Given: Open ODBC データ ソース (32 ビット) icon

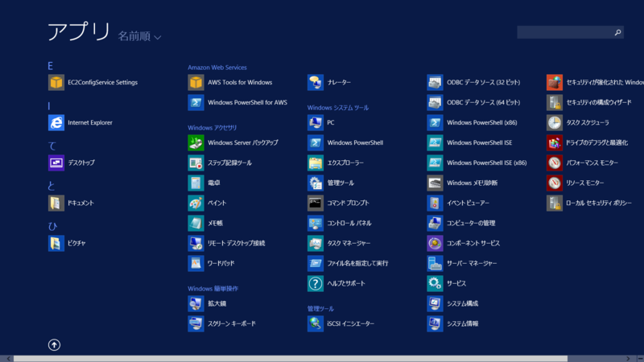Looking at the screenshot, I should tap(435, 83).
